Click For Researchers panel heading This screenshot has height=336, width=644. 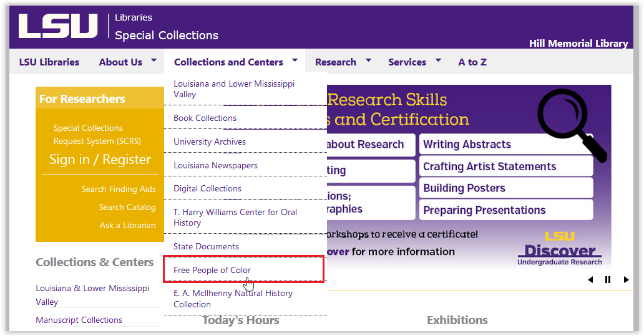click(82, 99)
